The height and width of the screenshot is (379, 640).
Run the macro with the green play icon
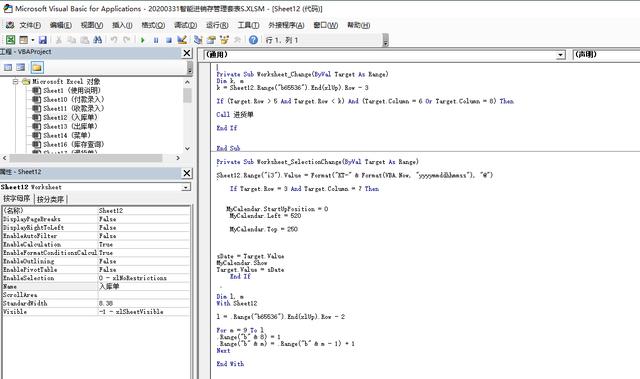pos(142,40)
